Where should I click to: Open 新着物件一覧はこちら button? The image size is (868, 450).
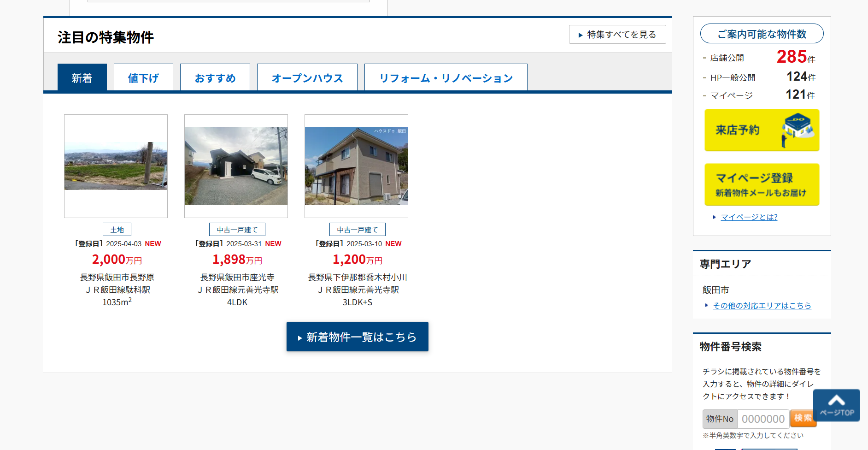coord(358,337)
